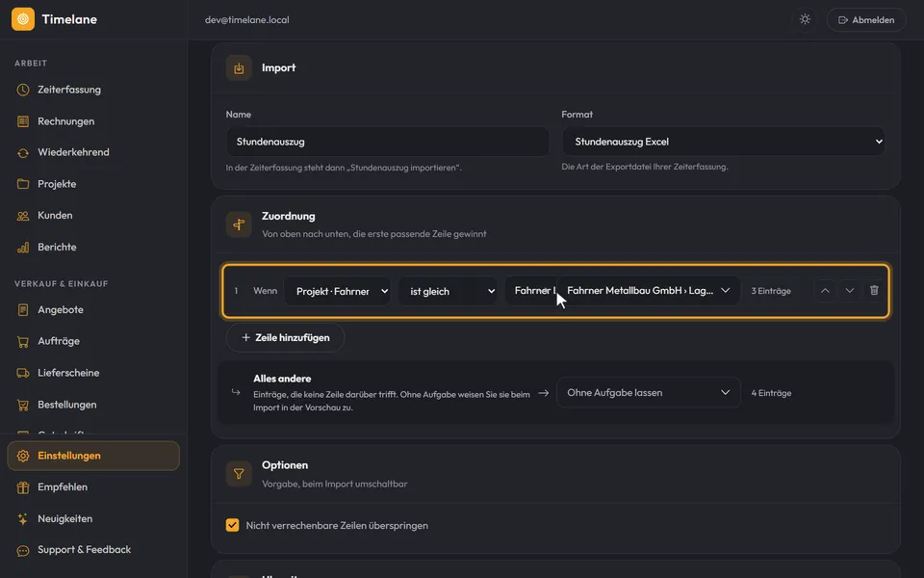Click the Import section download icon
Viewport: 924px width, 578px height.
coord(239,68)
